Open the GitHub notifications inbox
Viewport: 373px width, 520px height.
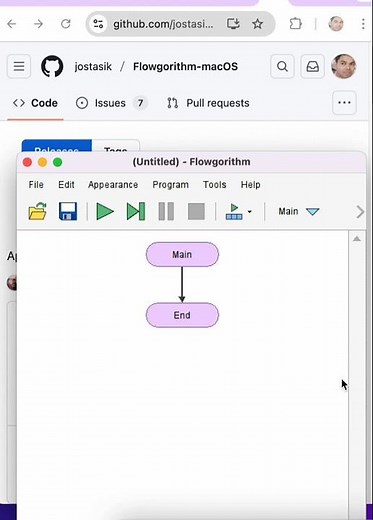(x=312, y=66)
